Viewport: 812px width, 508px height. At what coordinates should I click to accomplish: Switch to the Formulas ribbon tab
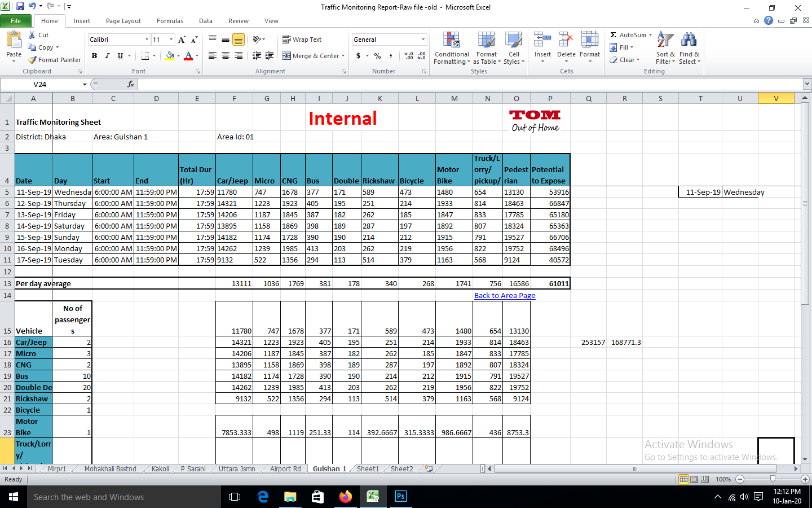point(170,20)
